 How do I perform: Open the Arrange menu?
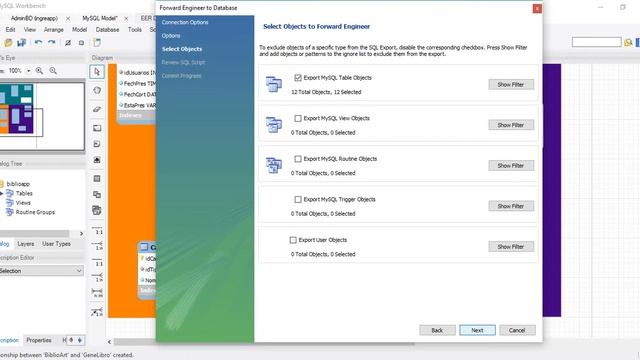(x=54, y=30)
